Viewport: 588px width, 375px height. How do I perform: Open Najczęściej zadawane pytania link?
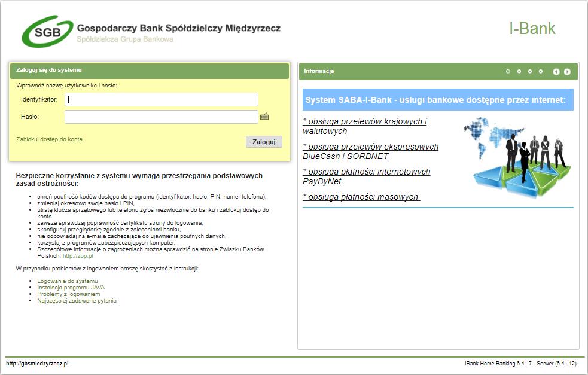pyautogui.click(x=77, y=301)
